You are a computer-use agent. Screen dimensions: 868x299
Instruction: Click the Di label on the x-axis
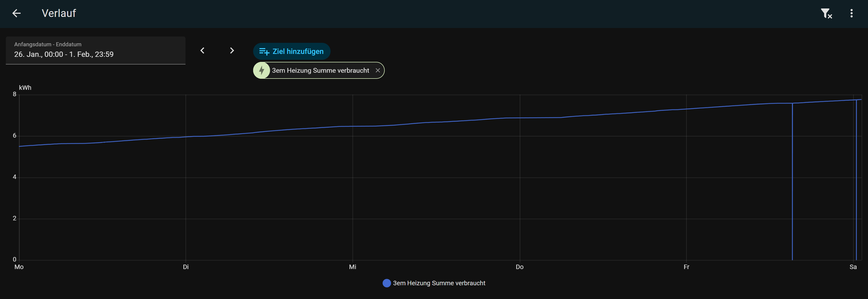click(x=186, y=267)
